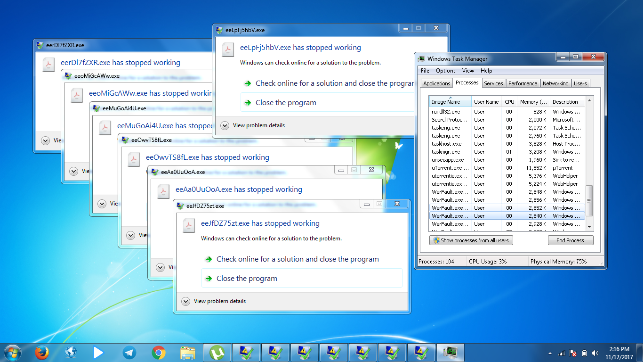
Task: Click the process list scrollbar thumb
Action: (x=589, y=201)
